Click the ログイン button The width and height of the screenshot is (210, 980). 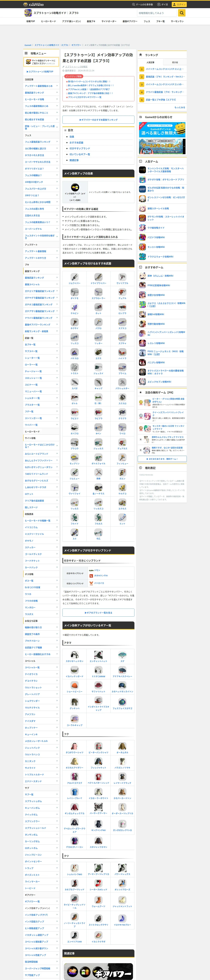179,5
